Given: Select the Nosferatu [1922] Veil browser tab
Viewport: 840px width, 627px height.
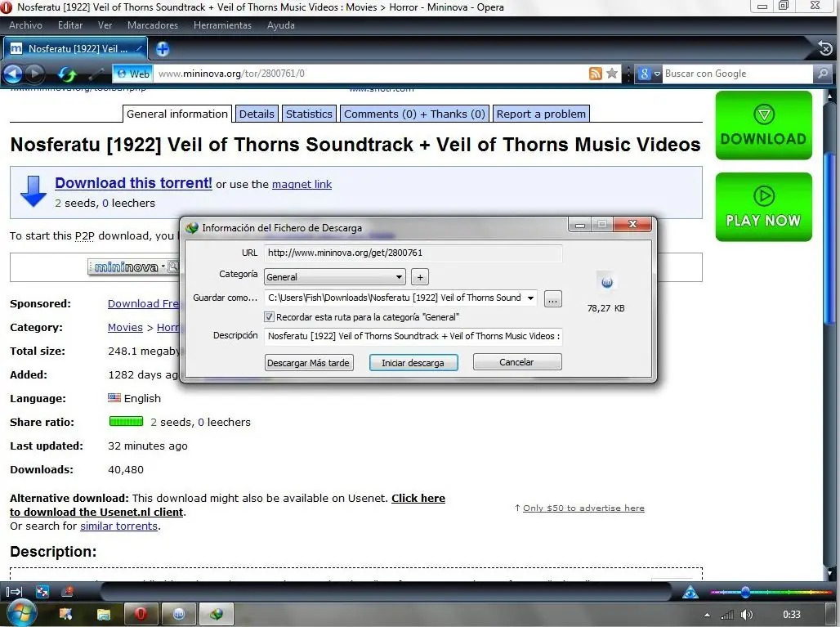Looking at the screenshot, I should click(x=75, y=49).
